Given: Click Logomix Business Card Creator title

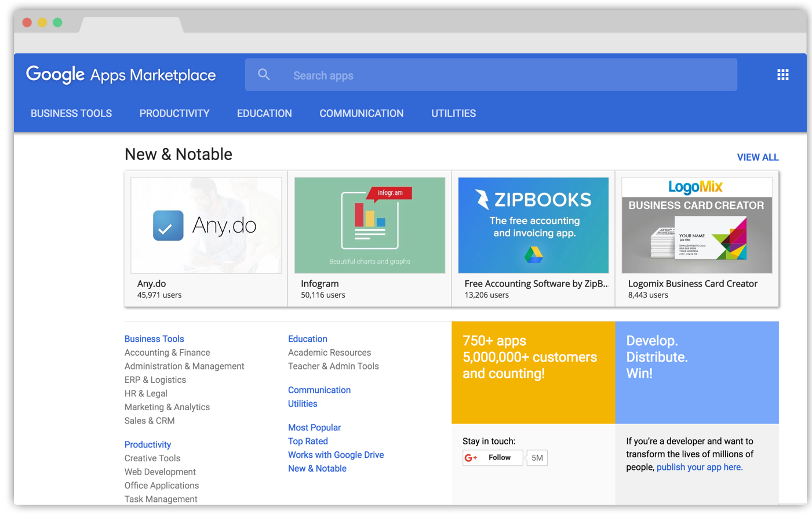Looking at the screenshot, I should click(693, 284).
